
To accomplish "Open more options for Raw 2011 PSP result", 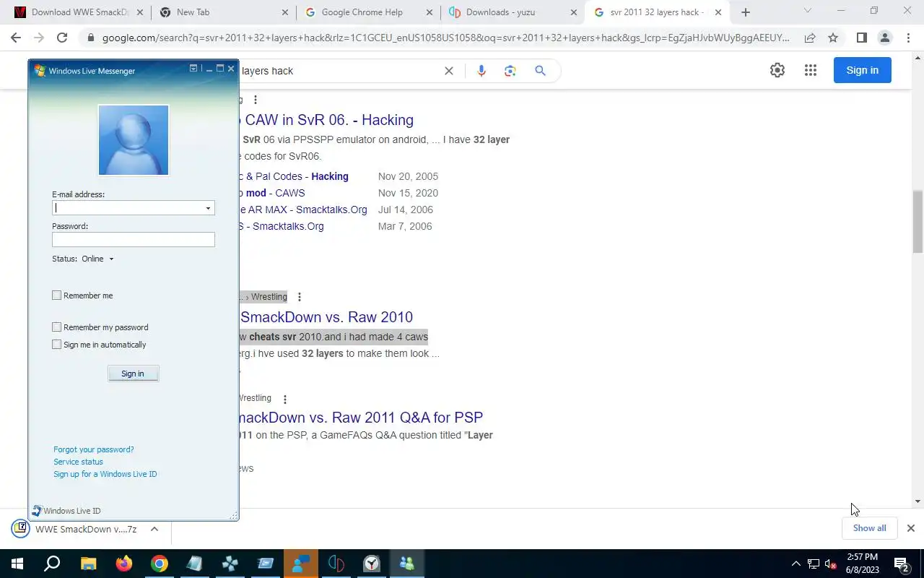I will [284, 399].
